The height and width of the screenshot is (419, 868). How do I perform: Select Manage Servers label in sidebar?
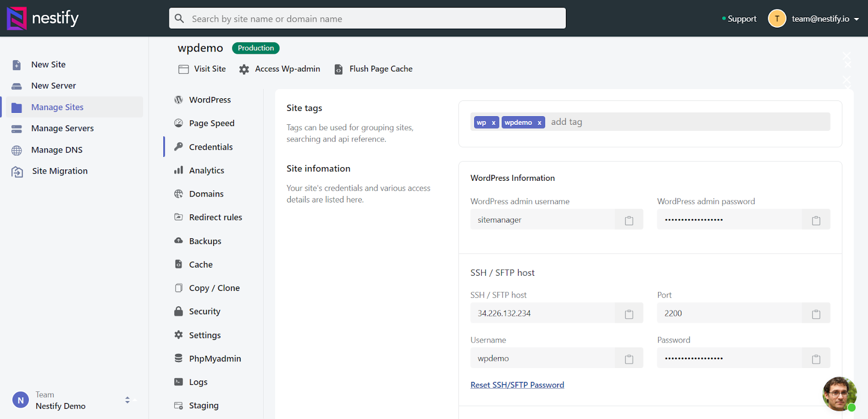pyautogui.click(x=62, y=129)
